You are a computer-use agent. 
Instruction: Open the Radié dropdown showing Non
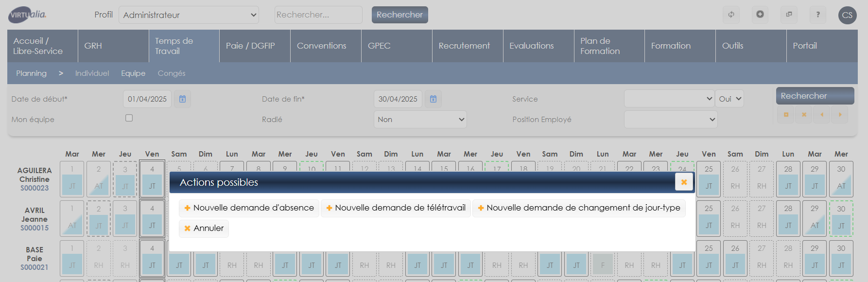pyautogui.click(x=420, y=120)
